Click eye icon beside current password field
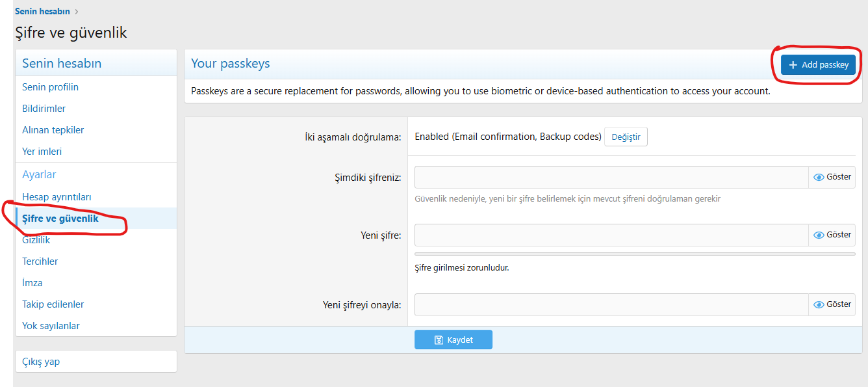Screen dimensions: 868x387 click(x=819, y=177)
